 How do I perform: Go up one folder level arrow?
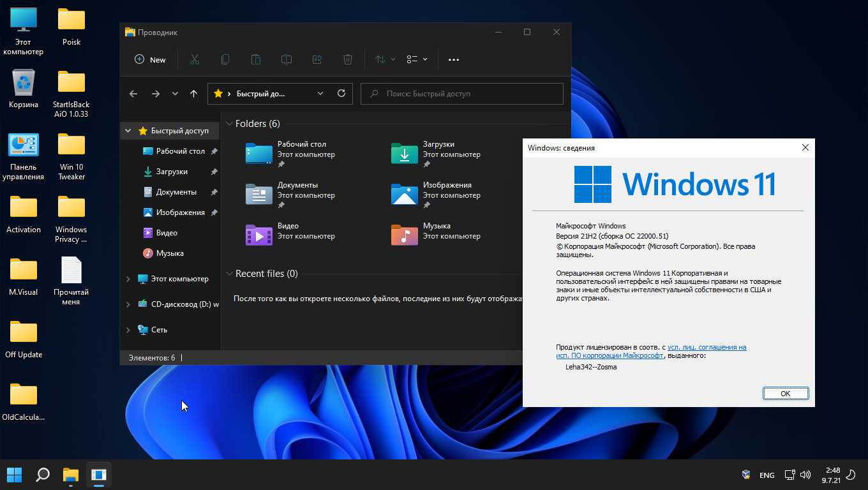(x=193, y=94)
